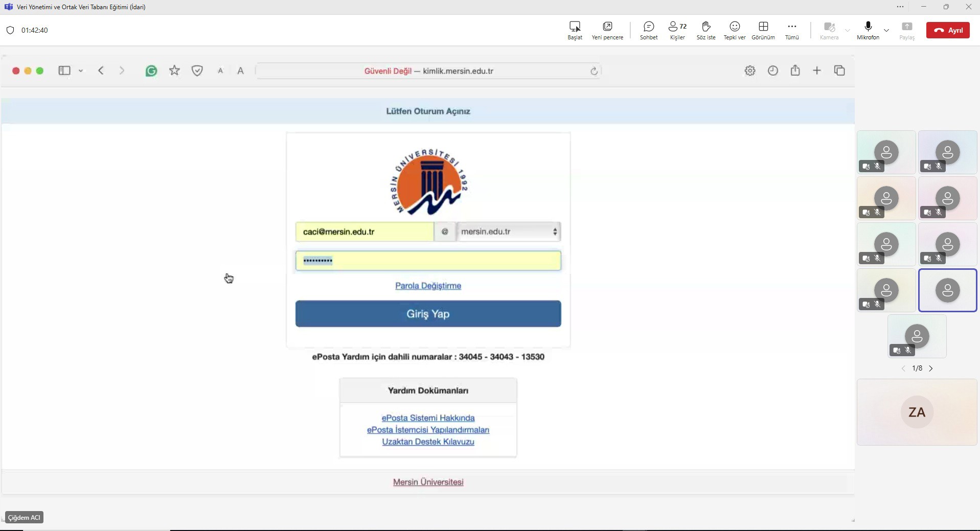Click the Grammarly extension icon
The height and width of the screenshot is (531, 980).
151,71
